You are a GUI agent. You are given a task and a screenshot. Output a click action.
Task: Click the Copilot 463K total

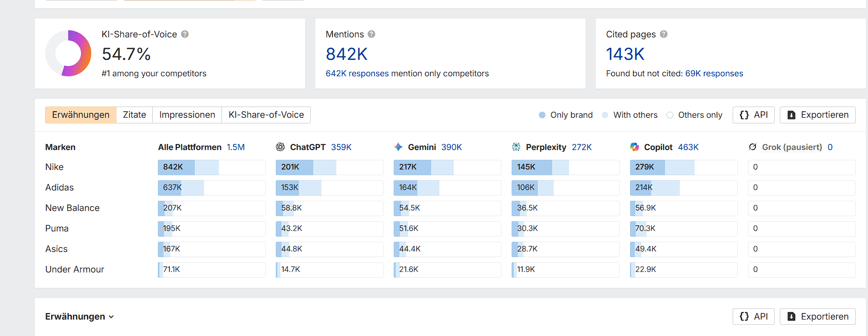click(689, 147)
